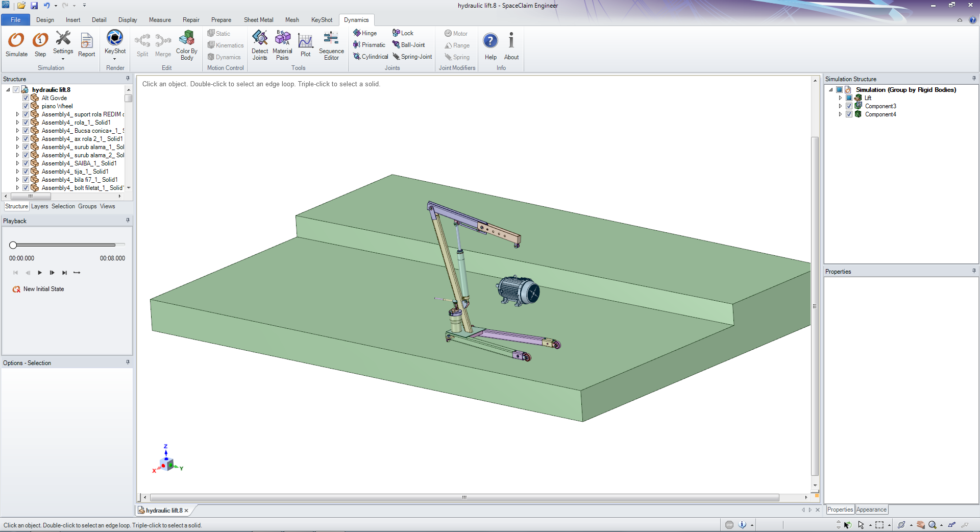This screenshot has height=532, width=980.
Task: Open the Sequence Editor
Action: point(331,45)
